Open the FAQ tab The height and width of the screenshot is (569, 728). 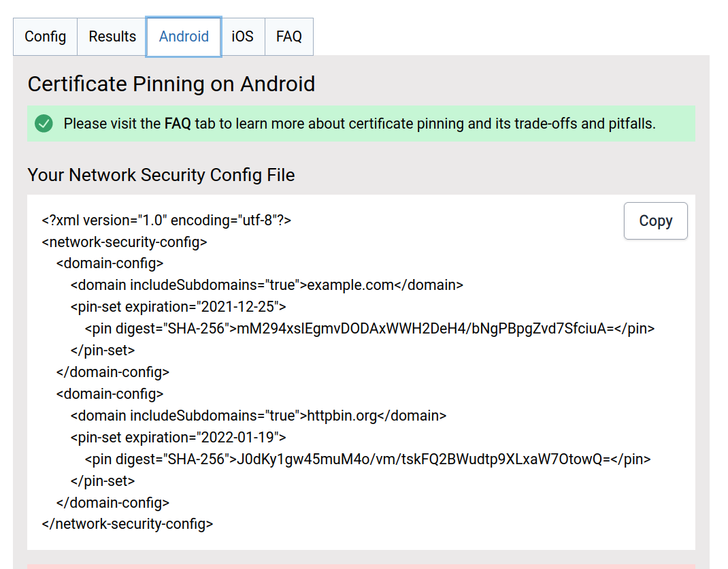[288, 37]
